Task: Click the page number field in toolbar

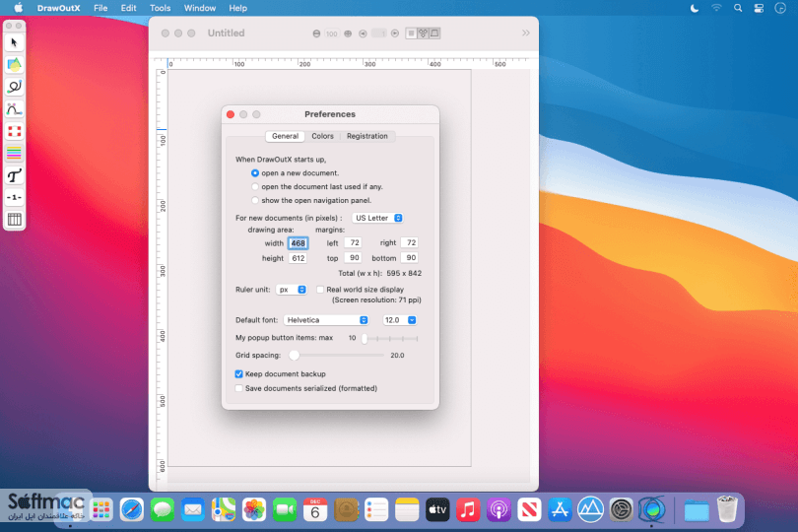Action: [x=378, y=33]
